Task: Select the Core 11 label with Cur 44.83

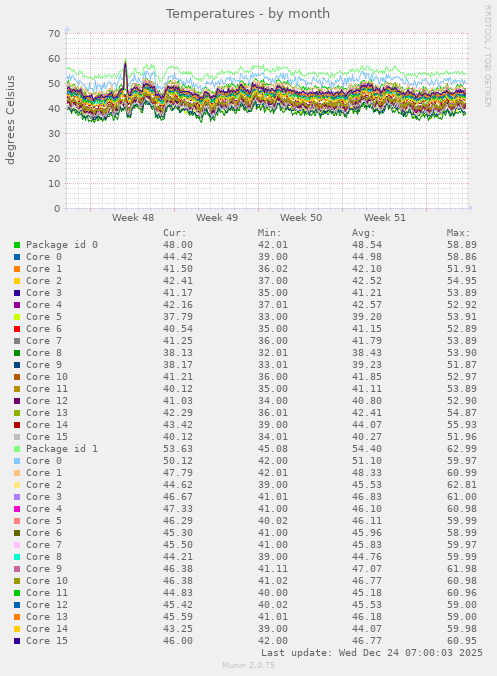Action: coord(47,593)
